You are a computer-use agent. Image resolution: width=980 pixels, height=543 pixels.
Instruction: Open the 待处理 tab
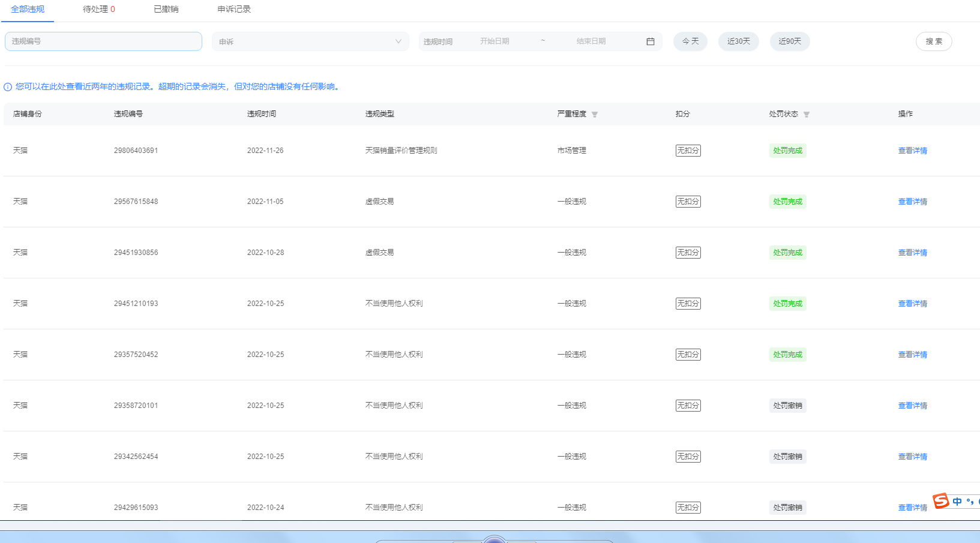click(x=99, y=9)
